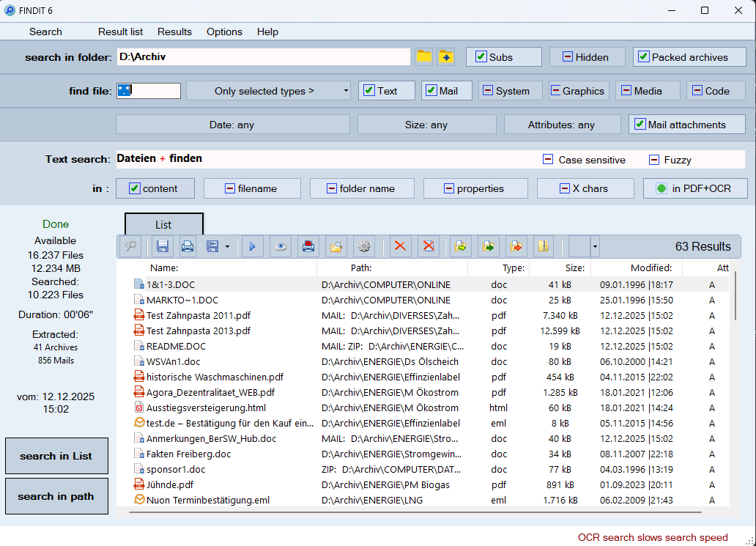Click the blue printer icon in toolbar

pyautogui.click(x=188, y=247)
